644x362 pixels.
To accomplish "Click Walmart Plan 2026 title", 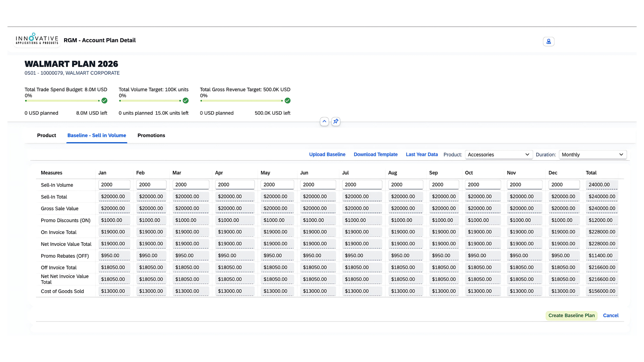I will tap(71, 64).
